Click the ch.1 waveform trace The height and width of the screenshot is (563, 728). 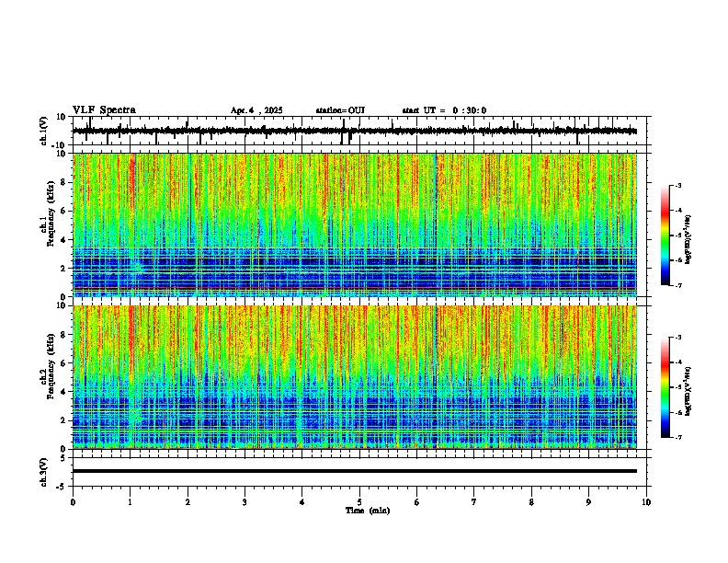[x=355, y=131]
